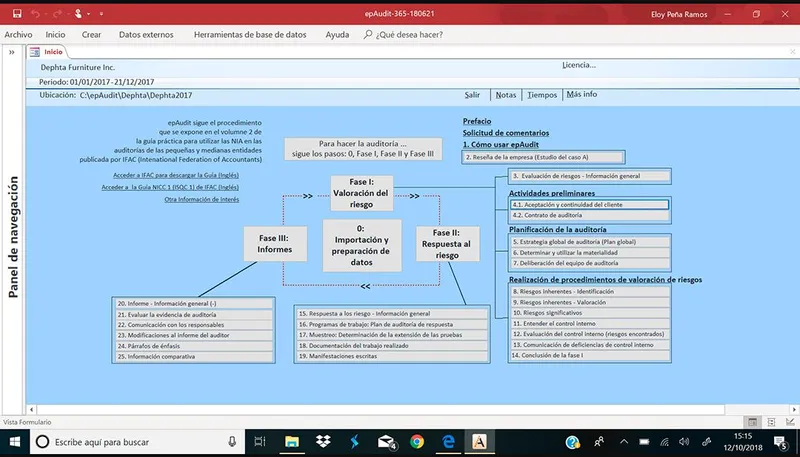Open 15. Respuesta a los riesgo - Información general
This screenshot has width=800, height=457.
pyautogui.click(x=392, y=314)
